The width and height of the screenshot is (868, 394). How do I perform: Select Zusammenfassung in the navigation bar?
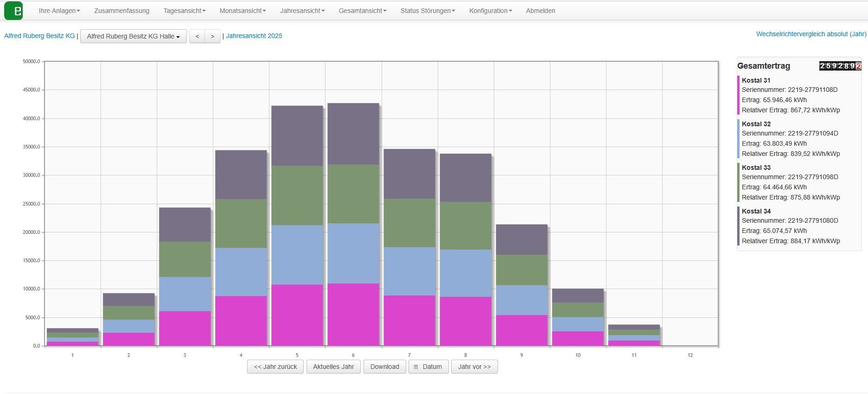[121, 11]
